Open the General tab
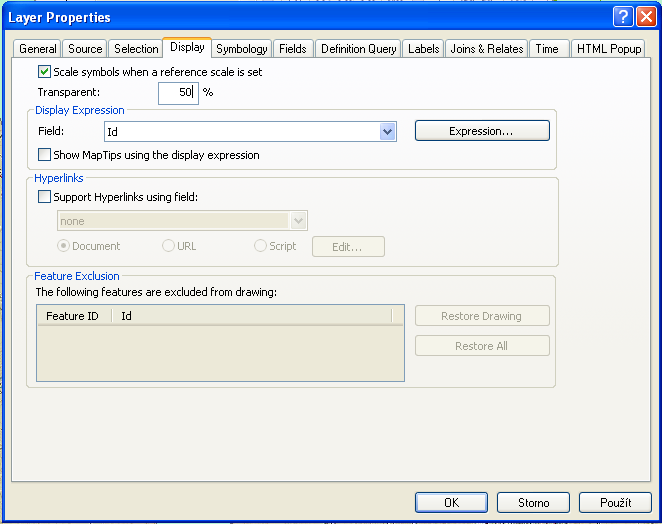Image resolution: width=662 pixels, height=524 pixels. pos(38,49)
